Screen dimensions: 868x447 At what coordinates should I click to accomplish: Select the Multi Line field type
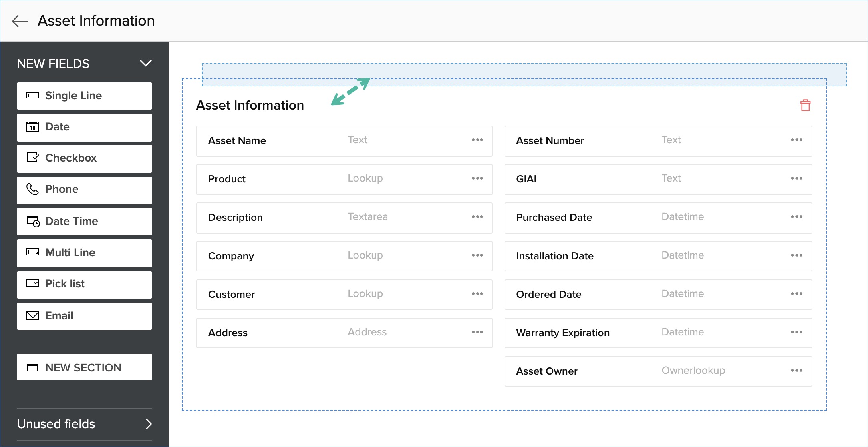(x=85, y=253)
